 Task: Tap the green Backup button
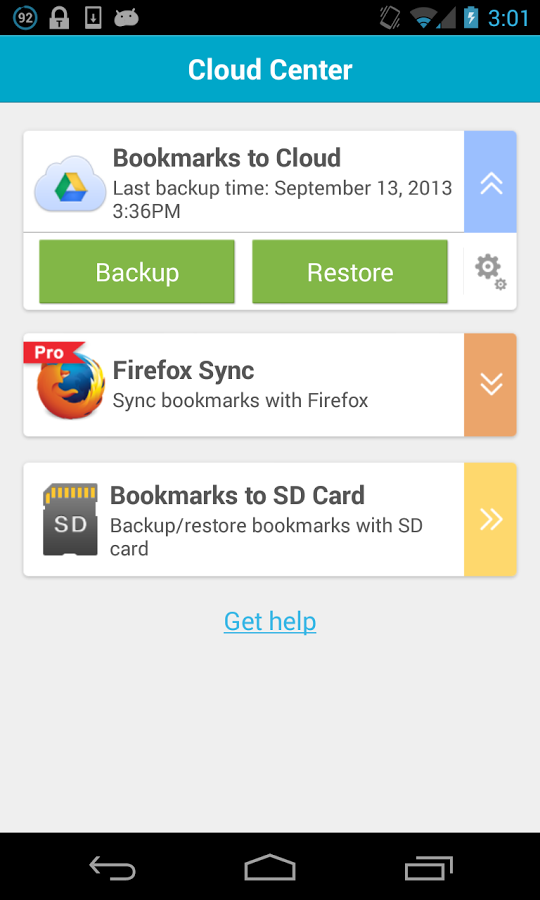coord(137,271)
